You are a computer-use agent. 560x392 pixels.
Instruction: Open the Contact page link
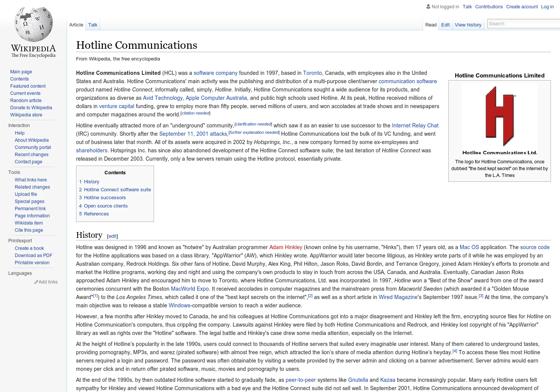(x=28, y=162)
